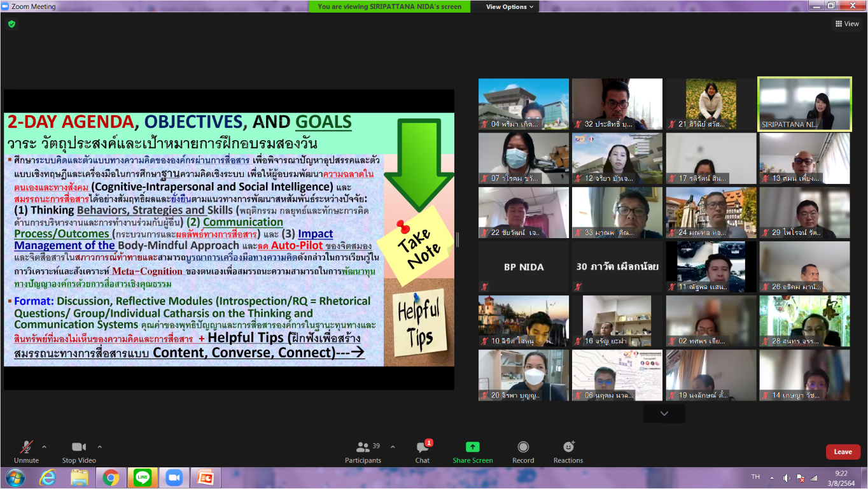Toggle camera with Stop Video

pos(79,448)
